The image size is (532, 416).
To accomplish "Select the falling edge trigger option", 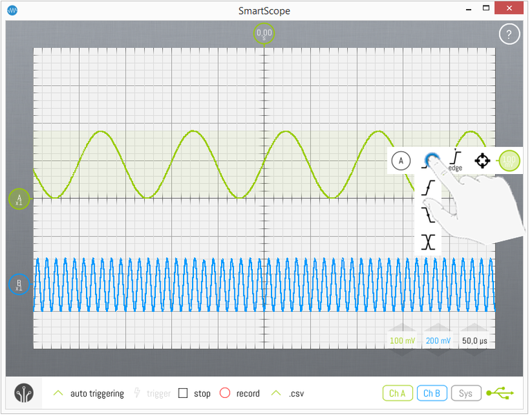I will pyautogui.click(x=430, y=214).
